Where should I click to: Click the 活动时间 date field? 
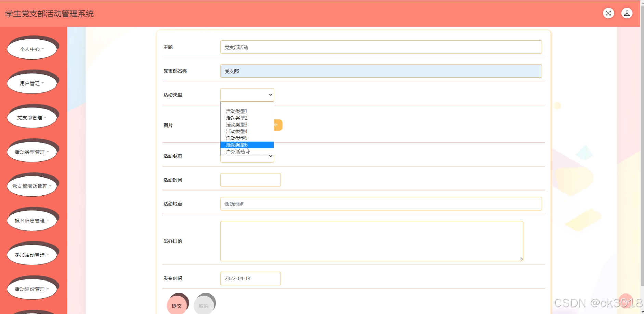pos(250,180)
